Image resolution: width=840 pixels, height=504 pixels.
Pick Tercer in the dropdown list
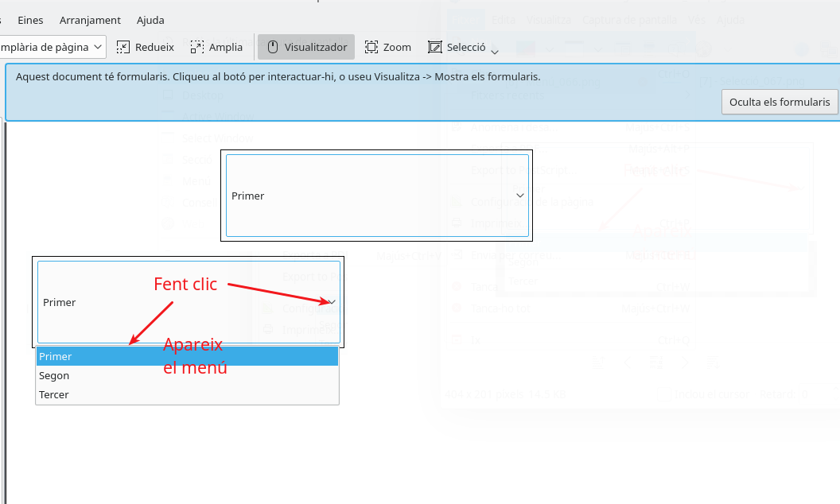click(x=187, y=395)
